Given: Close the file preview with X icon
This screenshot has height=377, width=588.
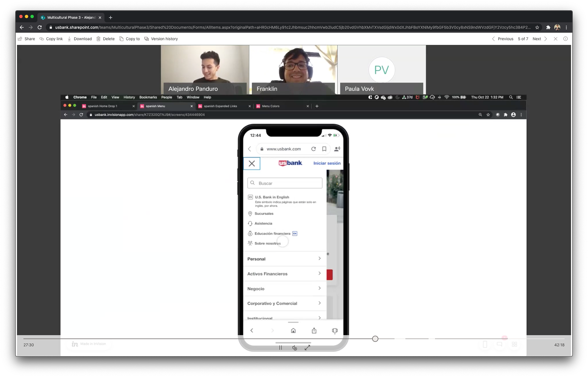Looking at the screenshot, I should point(556,39).
